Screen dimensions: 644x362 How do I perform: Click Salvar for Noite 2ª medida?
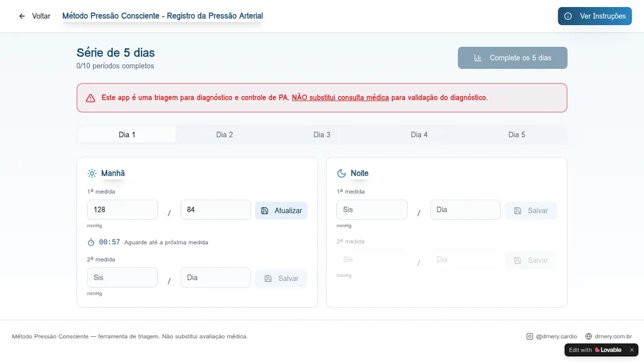click(x=531, y=260)
